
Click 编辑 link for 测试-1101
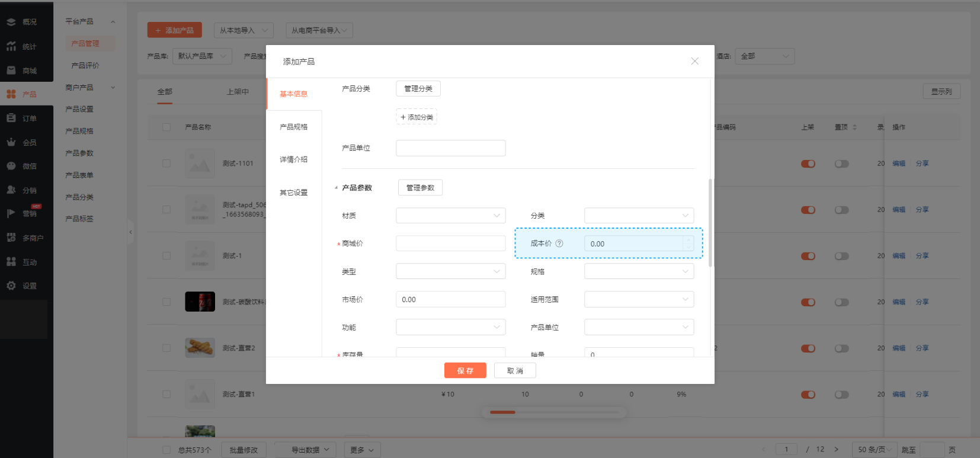coord(899,164)
